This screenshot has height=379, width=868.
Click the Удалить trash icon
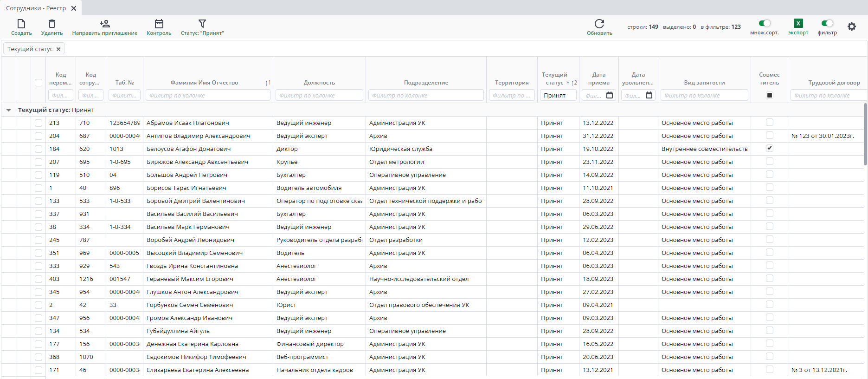click(x=52, y=24)
